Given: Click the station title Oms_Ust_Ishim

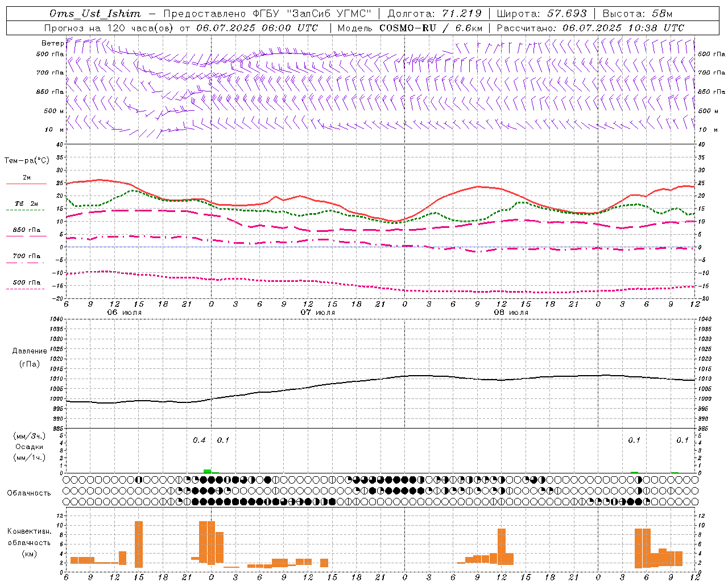Looking at the screenshot, I should click(x=95, y=14).
